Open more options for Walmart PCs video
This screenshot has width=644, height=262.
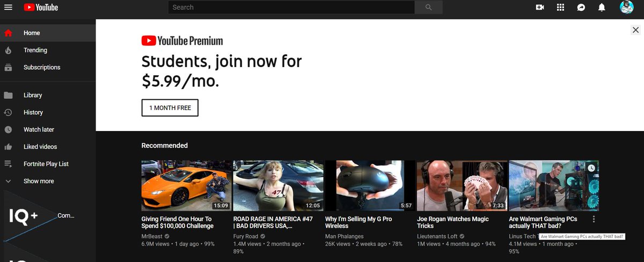594,219
